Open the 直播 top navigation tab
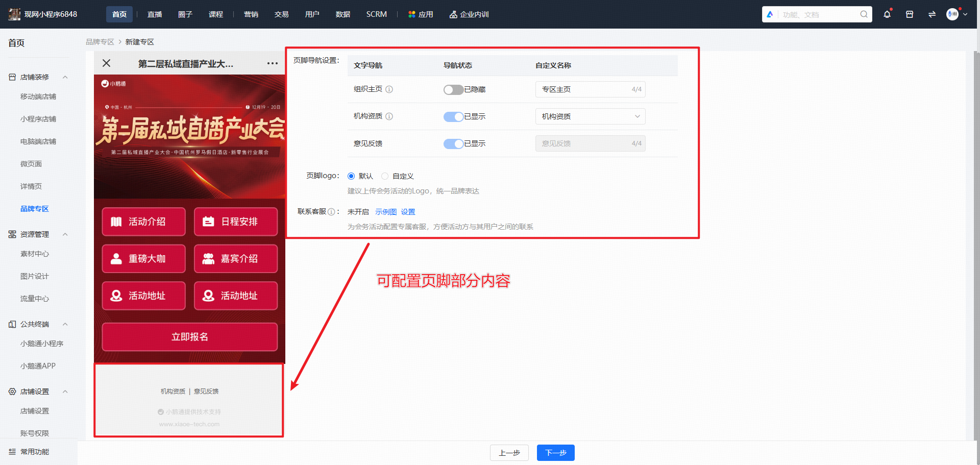Image resolution: width=980 pixels, height=465 pixels. pyautogui.click(x=155, y=14)
